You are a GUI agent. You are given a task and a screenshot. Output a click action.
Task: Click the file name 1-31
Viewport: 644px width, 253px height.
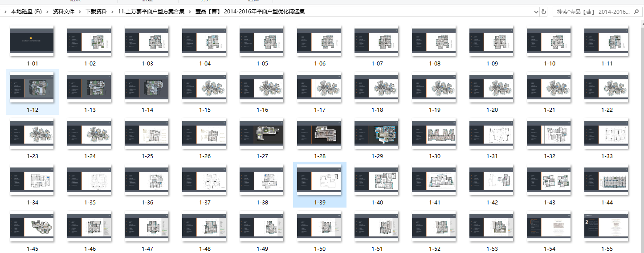(x=492, y=156)
